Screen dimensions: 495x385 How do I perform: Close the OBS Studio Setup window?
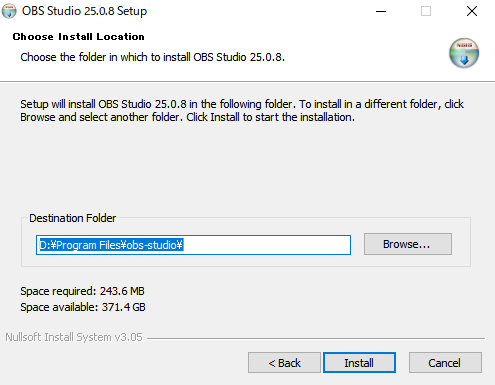click(472, 11)
